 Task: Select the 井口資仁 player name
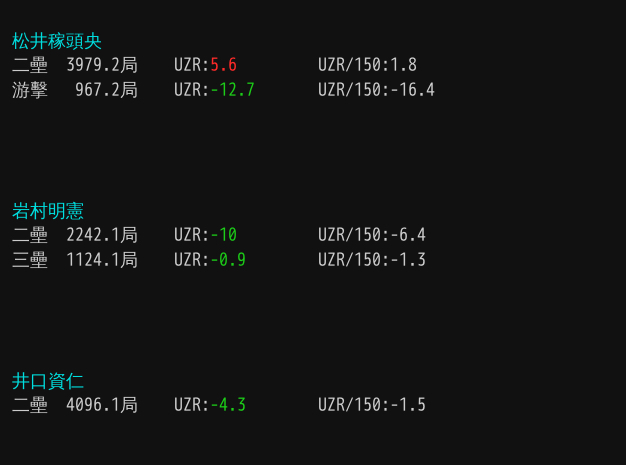coord(48,381)
